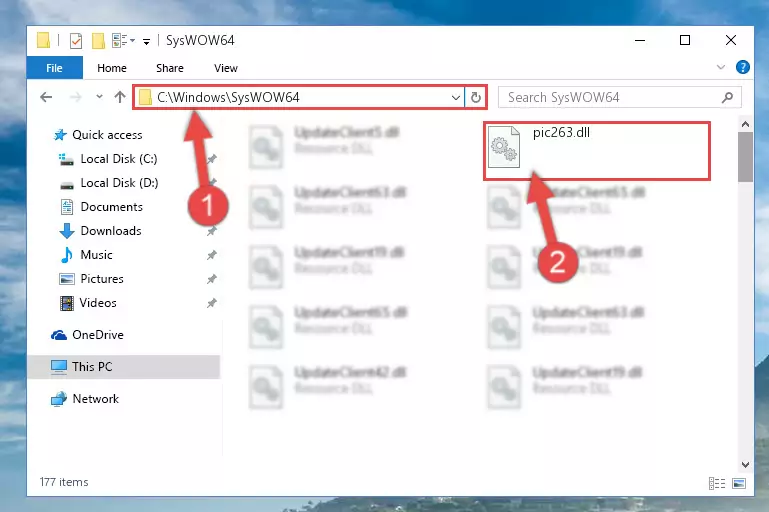The width and height of the screenshot is (769, 512).
Task: Click the pin icon next to Videos
Action: click(211, 303)
